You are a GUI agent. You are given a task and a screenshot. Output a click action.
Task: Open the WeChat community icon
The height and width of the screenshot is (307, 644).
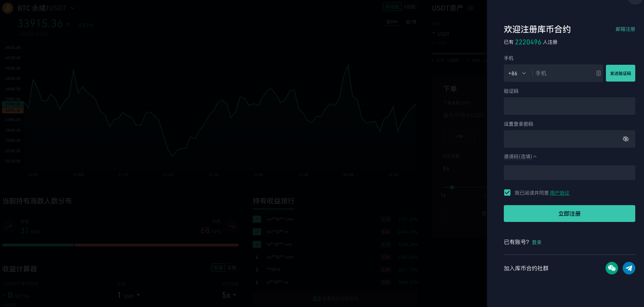(x=611, y=268)
